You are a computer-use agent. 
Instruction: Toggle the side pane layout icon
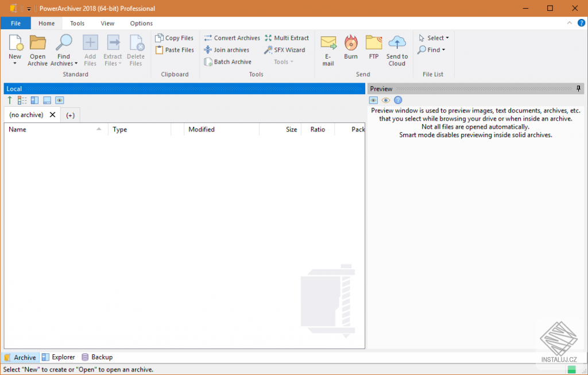(34, 100)
